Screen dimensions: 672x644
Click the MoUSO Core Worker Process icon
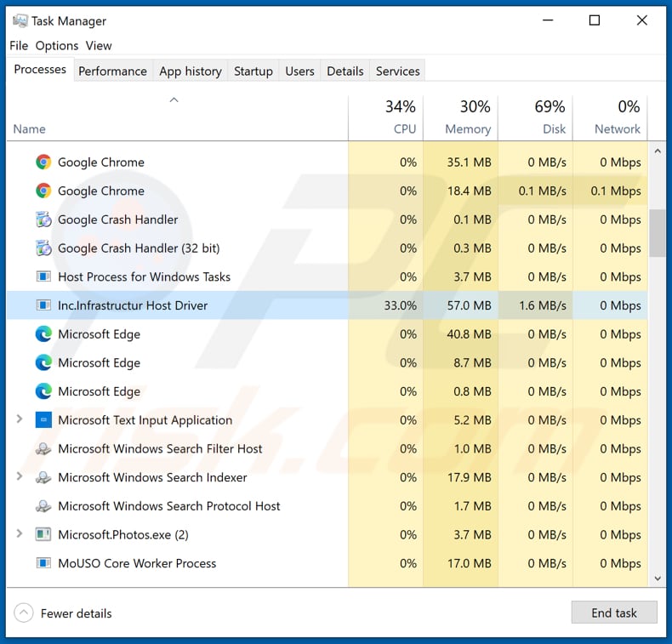point(43,563)
